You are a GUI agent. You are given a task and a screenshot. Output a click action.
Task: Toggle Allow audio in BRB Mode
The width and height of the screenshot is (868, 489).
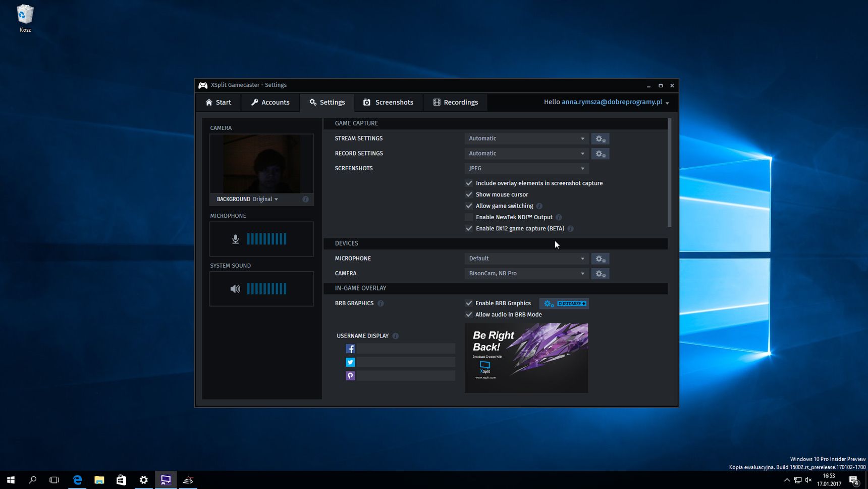469,315
